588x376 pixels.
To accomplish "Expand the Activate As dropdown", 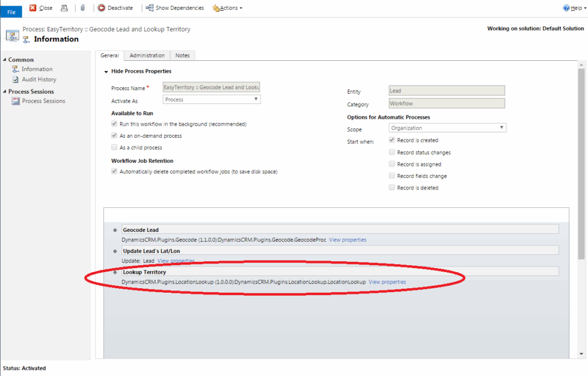I will tap(211, 99).
